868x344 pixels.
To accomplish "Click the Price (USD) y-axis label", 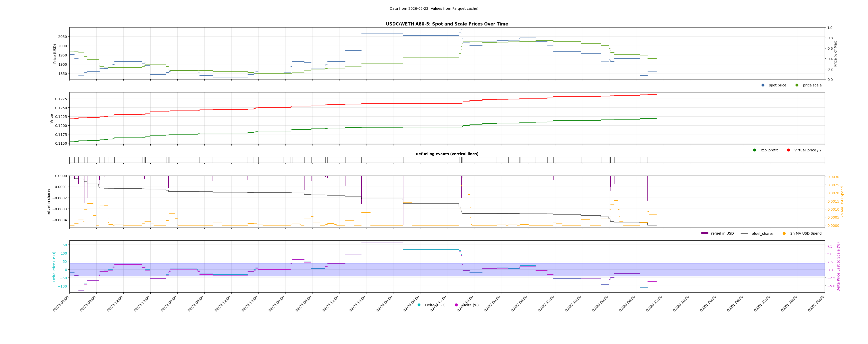I will pyautogui.click(x=55, y=53).
